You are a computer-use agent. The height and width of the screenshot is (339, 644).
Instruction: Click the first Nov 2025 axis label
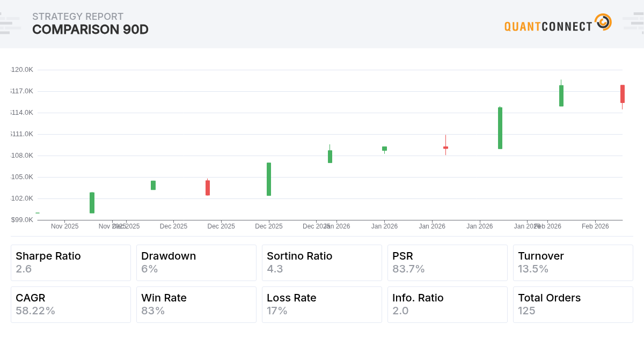(65, 226)
